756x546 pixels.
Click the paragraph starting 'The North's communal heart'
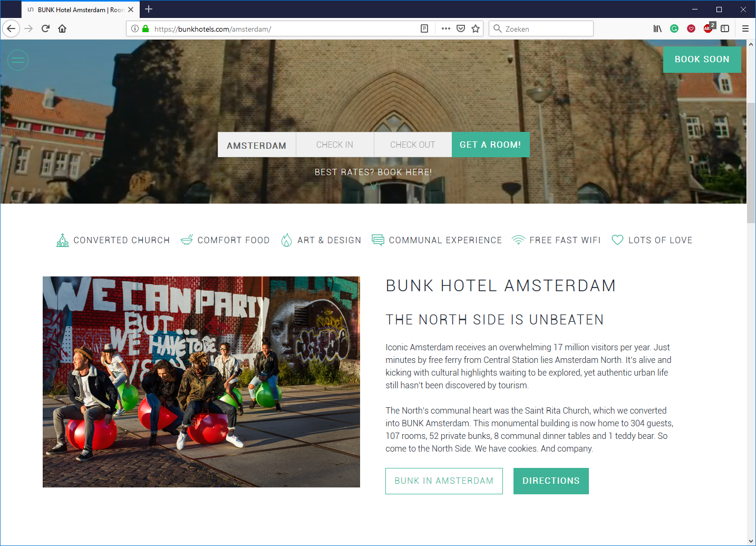529,429
